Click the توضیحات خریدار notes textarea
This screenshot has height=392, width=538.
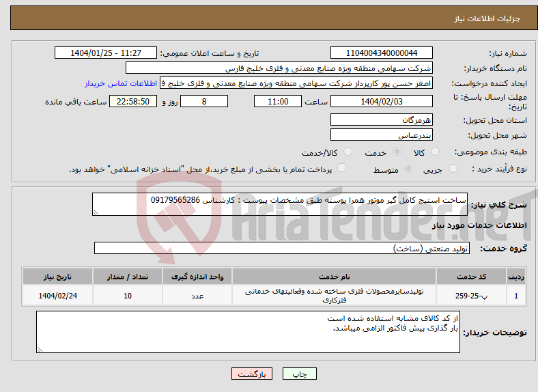248,332
